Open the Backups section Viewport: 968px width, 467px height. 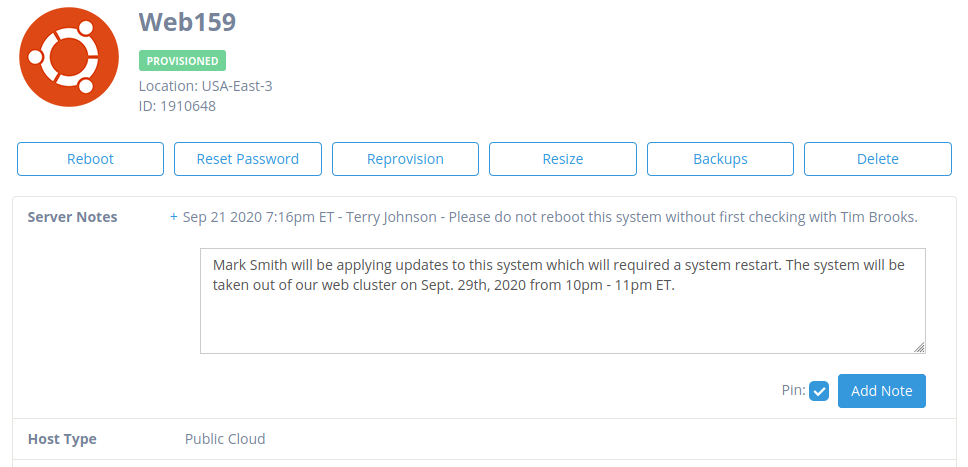[x=720, y=159]
